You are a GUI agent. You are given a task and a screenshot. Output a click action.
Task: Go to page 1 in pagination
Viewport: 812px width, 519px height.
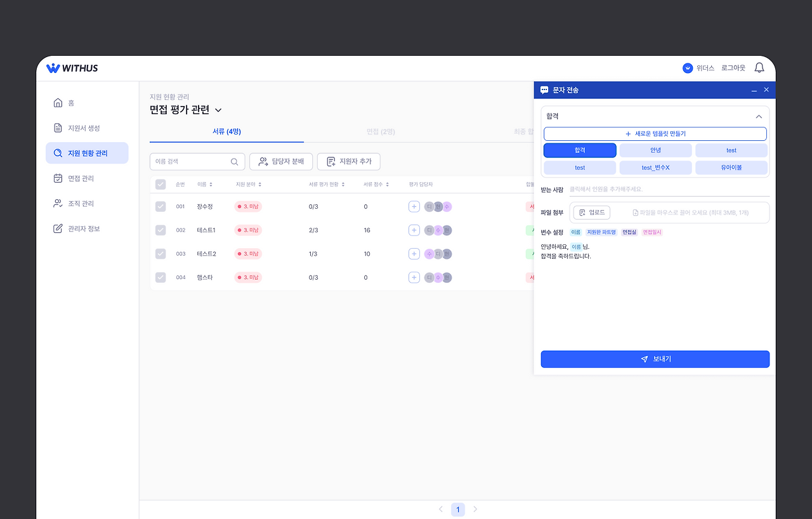(458, 509)
